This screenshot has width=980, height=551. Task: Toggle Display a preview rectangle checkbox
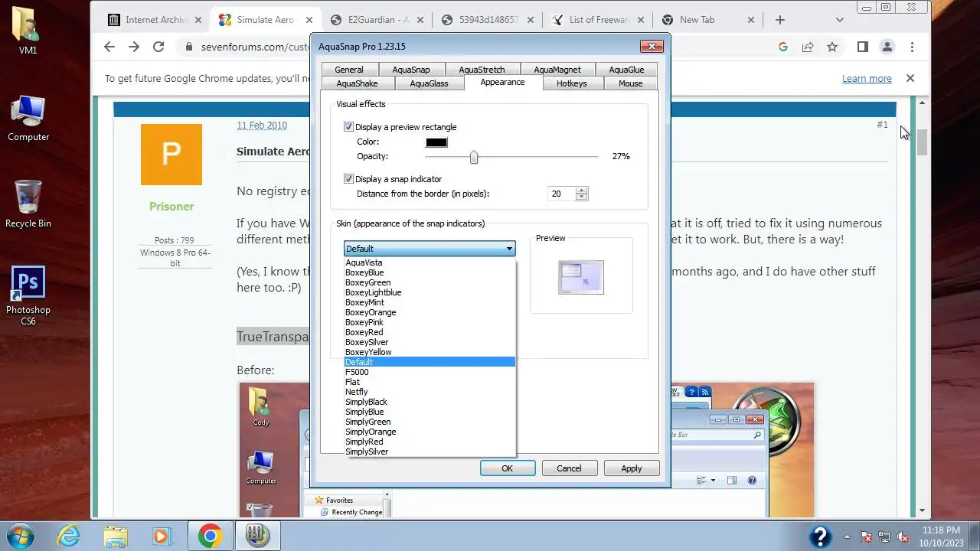pos(348,127)
